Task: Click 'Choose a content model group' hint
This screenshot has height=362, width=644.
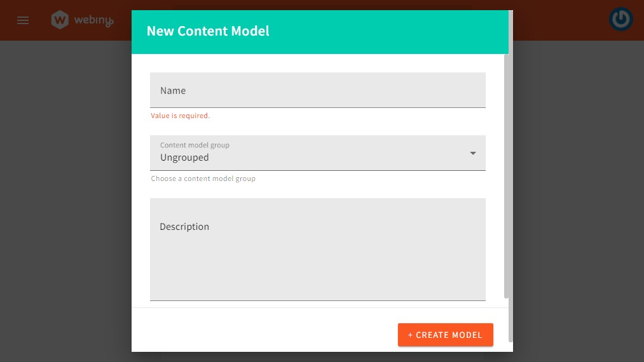Action: tap(203, 179)
